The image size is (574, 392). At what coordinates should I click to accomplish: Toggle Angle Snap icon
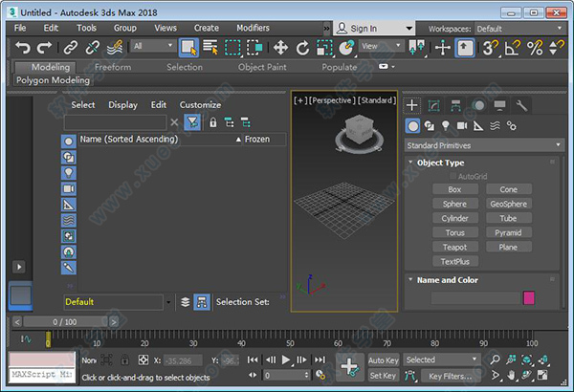point(512,48)
